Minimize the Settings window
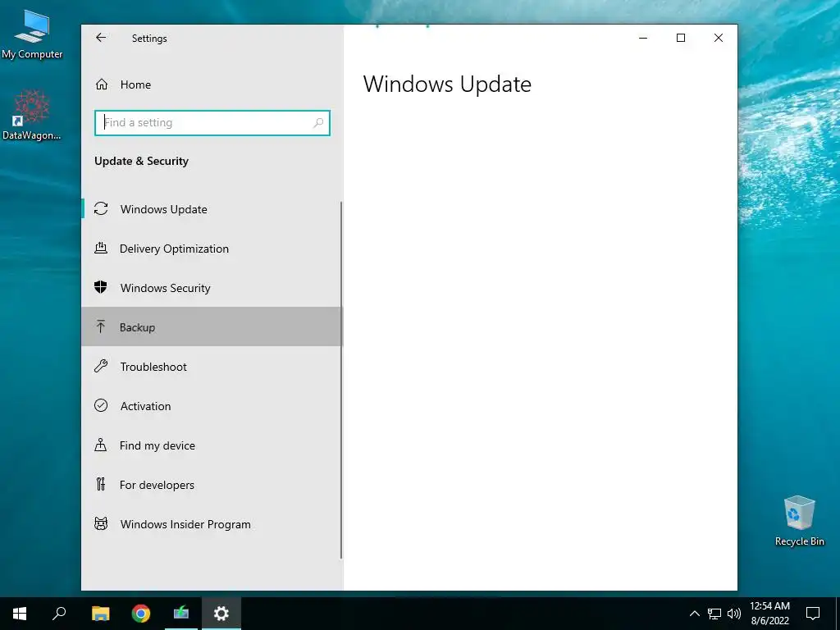 pos(643,38)
